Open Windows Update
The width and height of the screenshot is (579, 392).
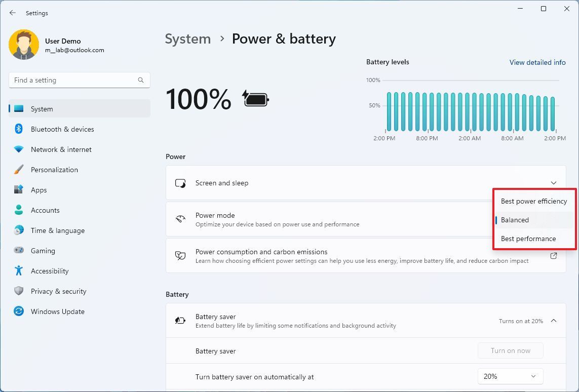[x=57, y=311]
